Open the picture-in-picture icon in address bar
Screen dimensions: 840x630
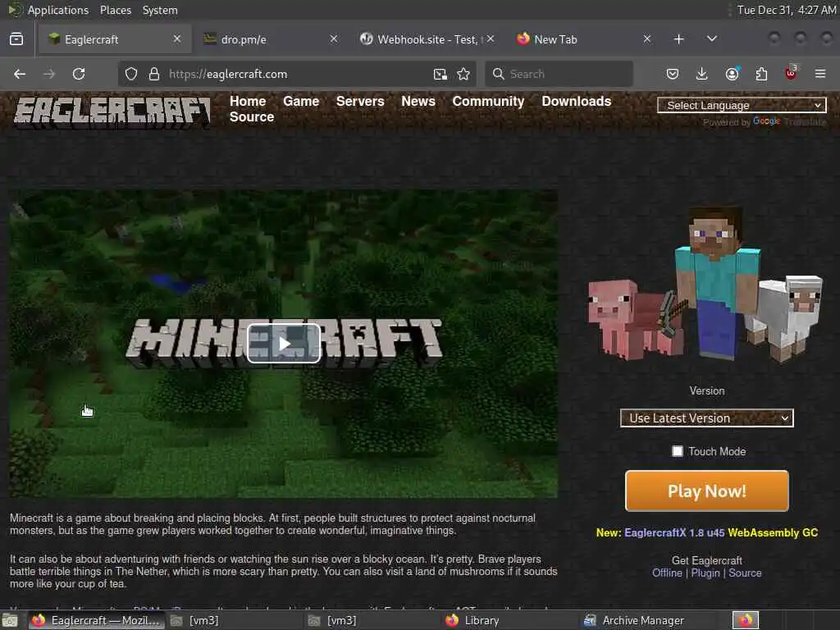(x=441, y=74)
